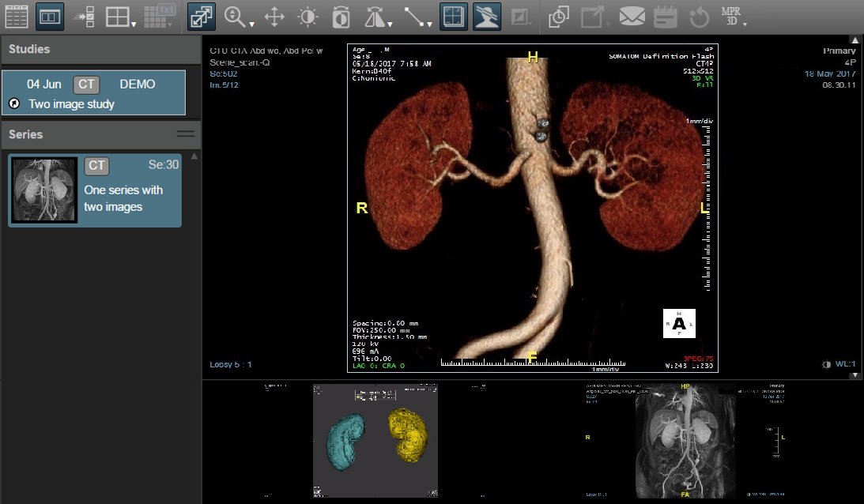Open the viewport layout grid dropdown
The height and width of the screenshot is (504, 864).
(121, 17)
